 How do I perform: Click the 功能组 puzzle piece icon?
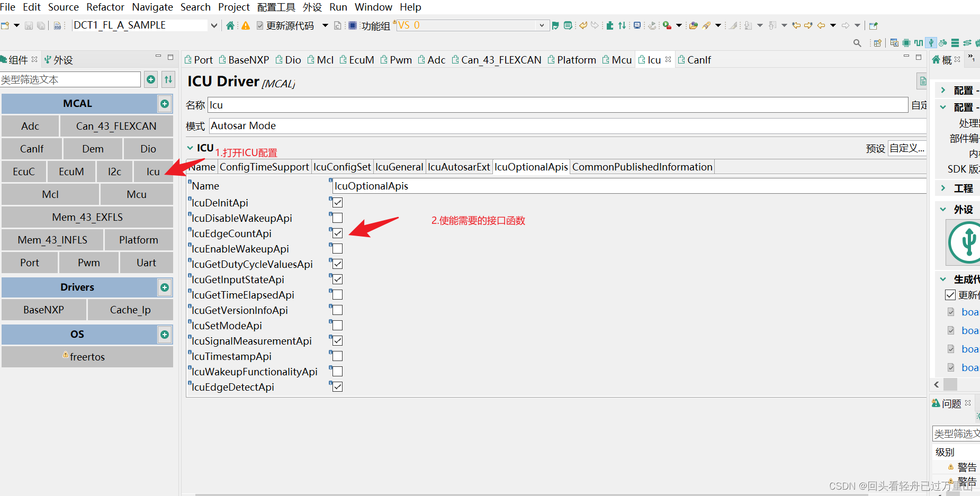(x=352, y=25)
